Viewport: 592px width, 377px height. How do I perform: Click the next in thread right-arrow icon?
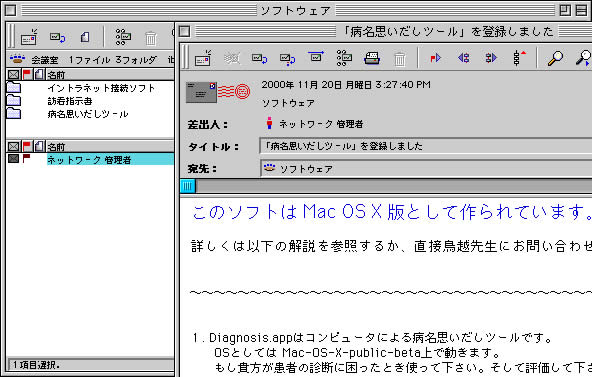491,58
